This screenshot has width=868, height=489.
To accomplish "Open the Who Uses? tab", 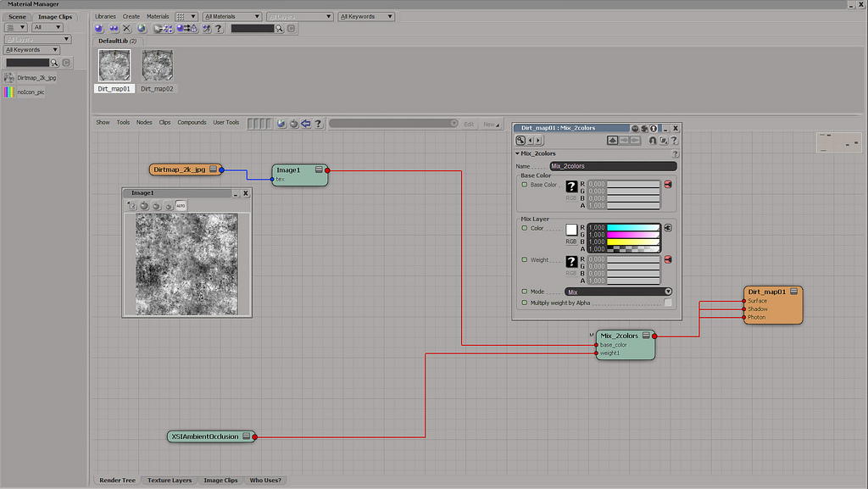I will click(265, 481).
